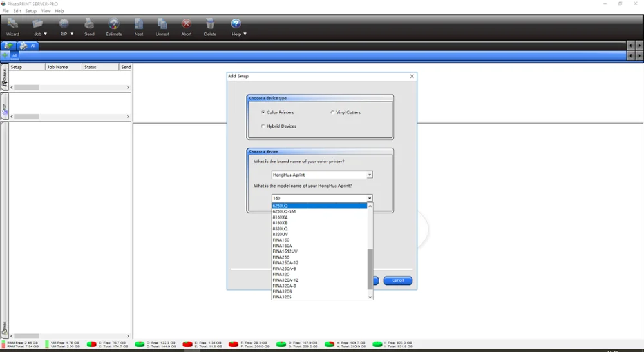The height and width of the screenshot is (352, 644).
Task: Choose FINA320A-8 from the model list
Action: coord(319,286)
